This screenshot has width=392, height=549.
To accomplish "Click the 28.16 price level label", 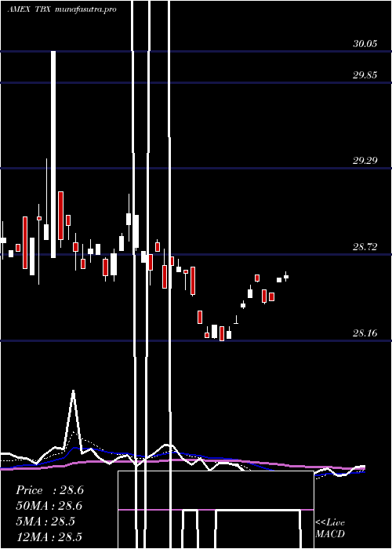I will click(x=365, y=333).
